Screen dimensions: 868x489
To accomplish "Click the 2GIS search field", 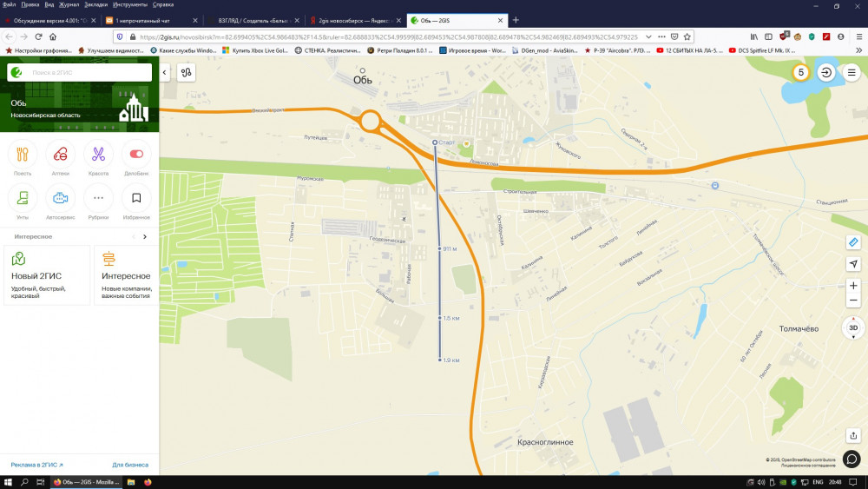I will pos(79,73).
